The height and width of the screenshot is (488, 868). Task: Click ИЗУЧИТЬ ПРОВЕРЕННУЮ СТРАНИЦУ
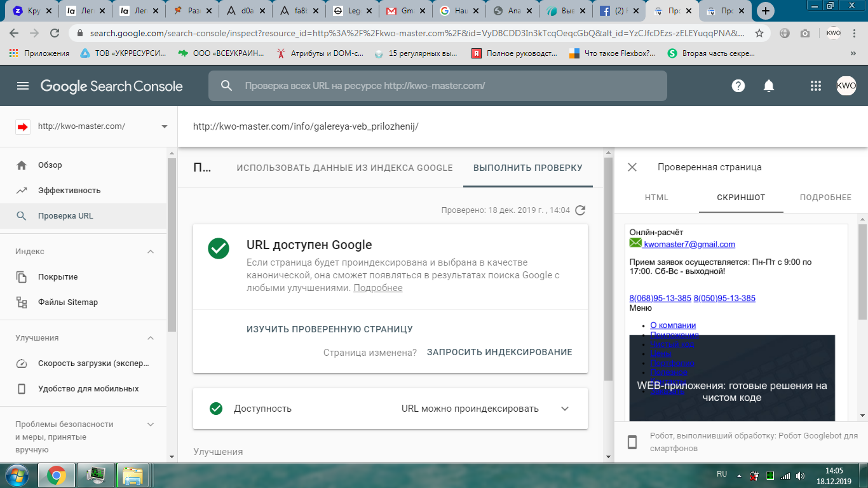click(x=330, y=329)
